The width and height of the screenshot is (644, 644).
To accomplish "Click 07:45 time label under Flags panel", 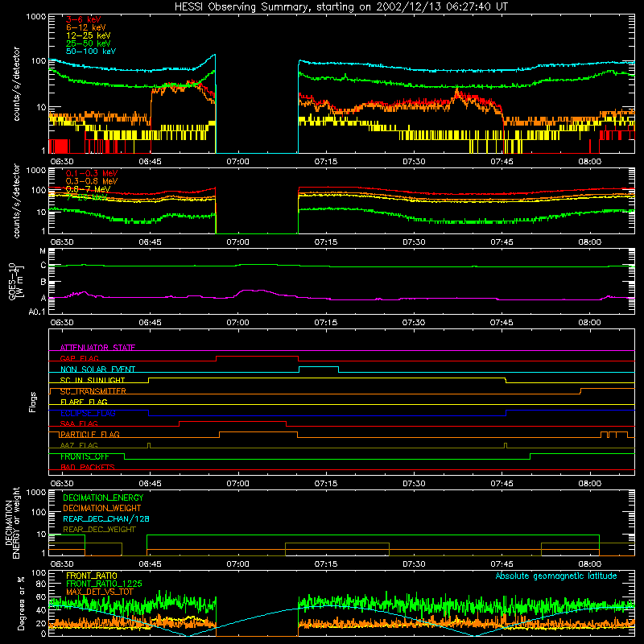I will 502,484.
